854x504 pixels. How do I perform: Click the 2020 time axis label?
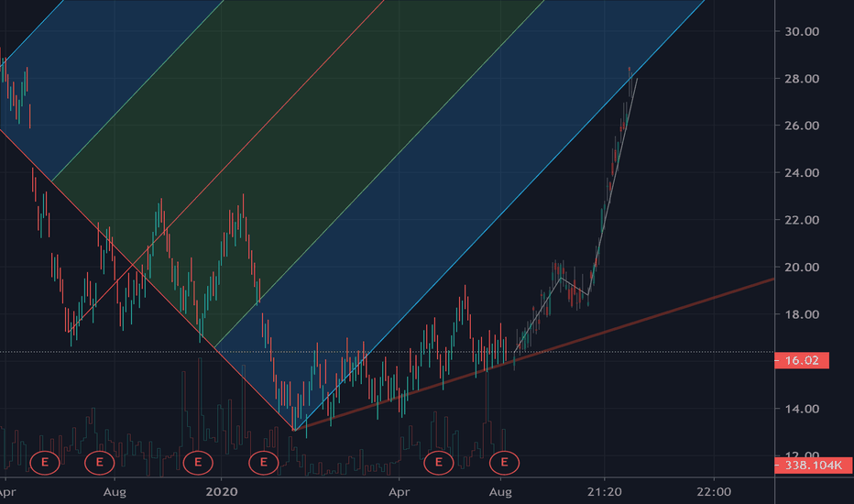222,492
